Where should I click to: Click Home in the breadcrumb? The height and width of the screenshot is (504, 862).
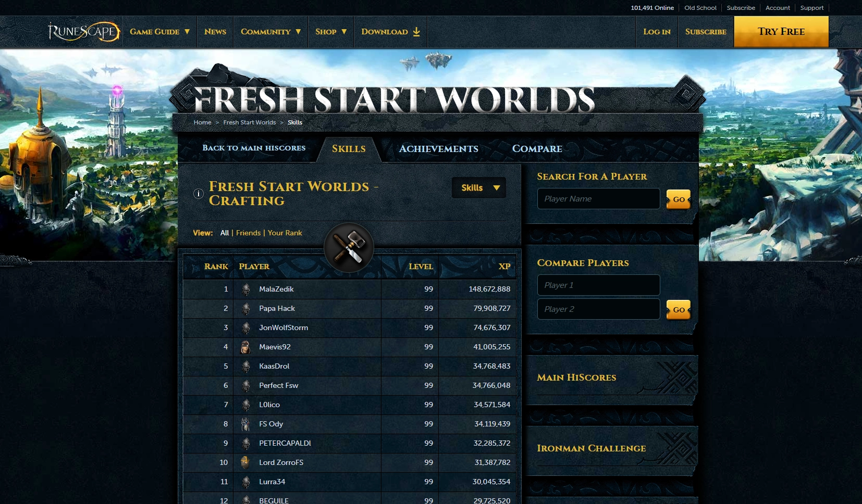pyautogui.click(x=202, y=122)
